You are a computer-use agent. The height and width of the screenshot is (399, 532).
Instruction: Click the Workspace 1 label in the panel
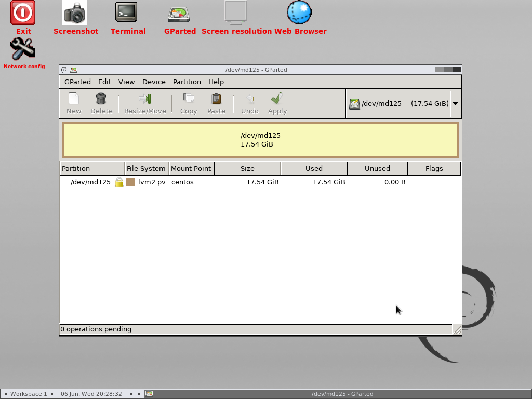29,394
